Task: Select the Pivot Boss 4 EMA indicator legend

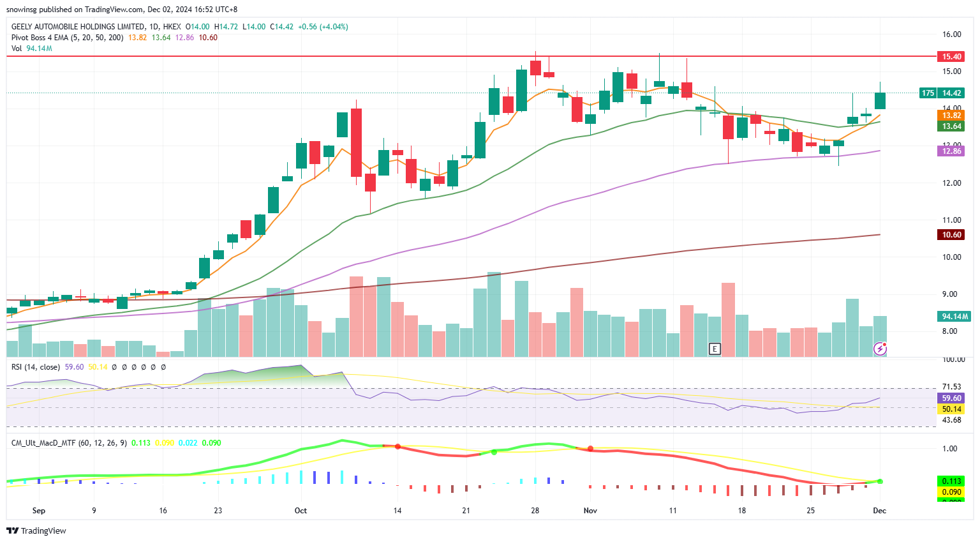Action: coord(68,38)
